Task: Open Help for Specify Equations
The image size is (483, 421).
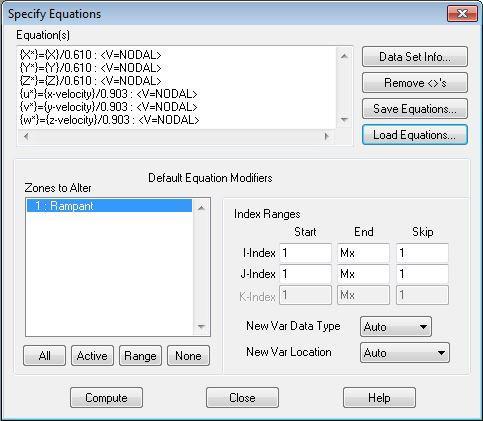Action: 379,398
